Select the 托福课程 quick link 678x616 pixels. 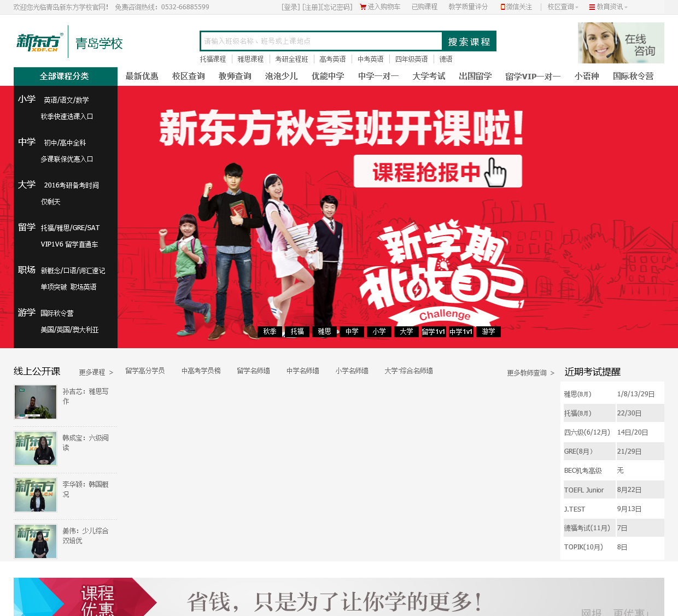(x=213, y=59)
